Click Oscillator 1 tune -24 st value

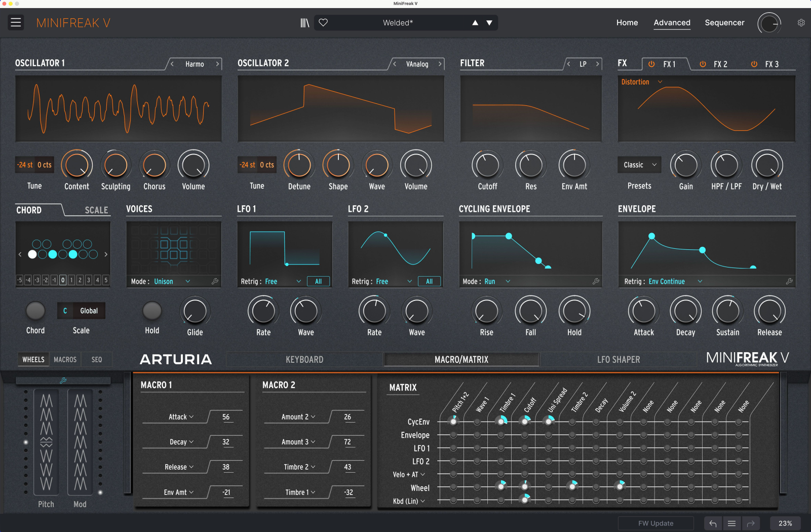click(25, 165)
